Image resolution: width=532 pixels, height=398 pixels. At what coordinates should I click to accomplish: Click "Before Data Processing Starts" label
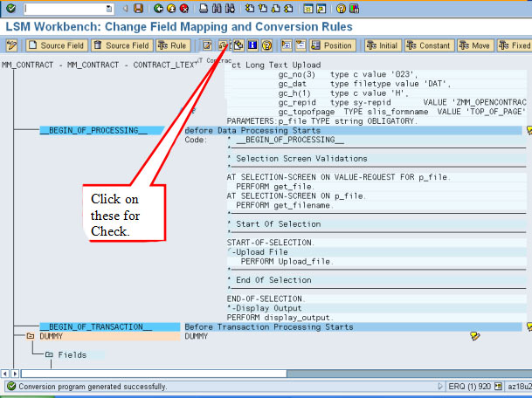tap(252, 131)
